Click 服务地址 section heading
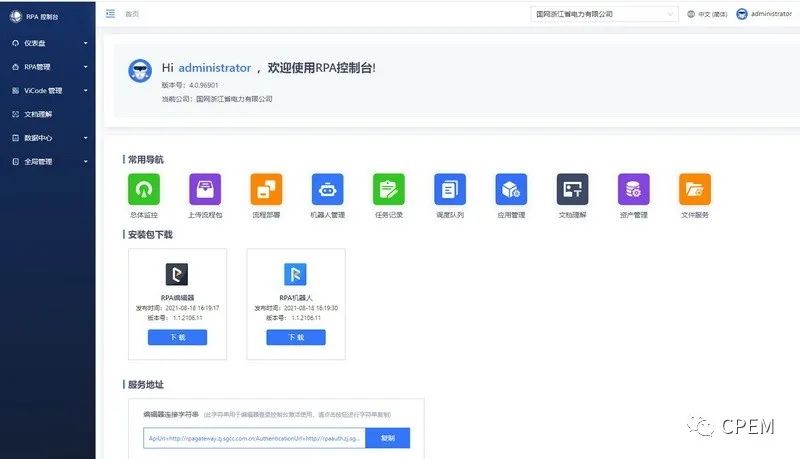800x459 pixels. click(145, 385)
